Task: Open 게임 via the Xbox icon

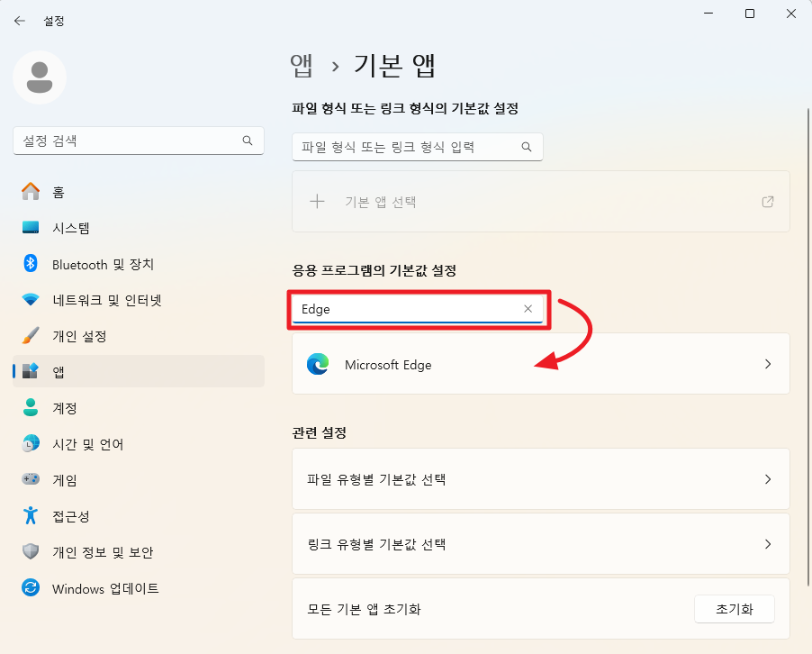Action: (29, 479)
